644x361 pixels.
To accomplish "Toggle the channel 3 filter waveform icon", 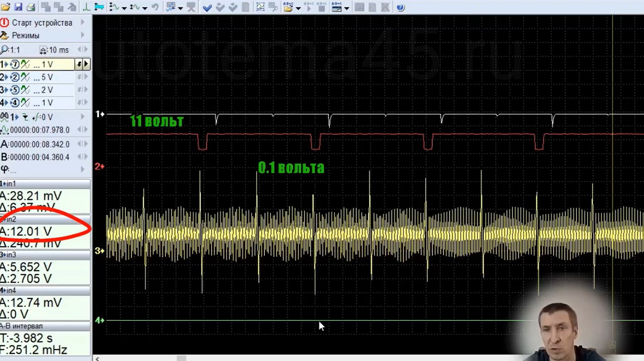I will coord(25,90).
